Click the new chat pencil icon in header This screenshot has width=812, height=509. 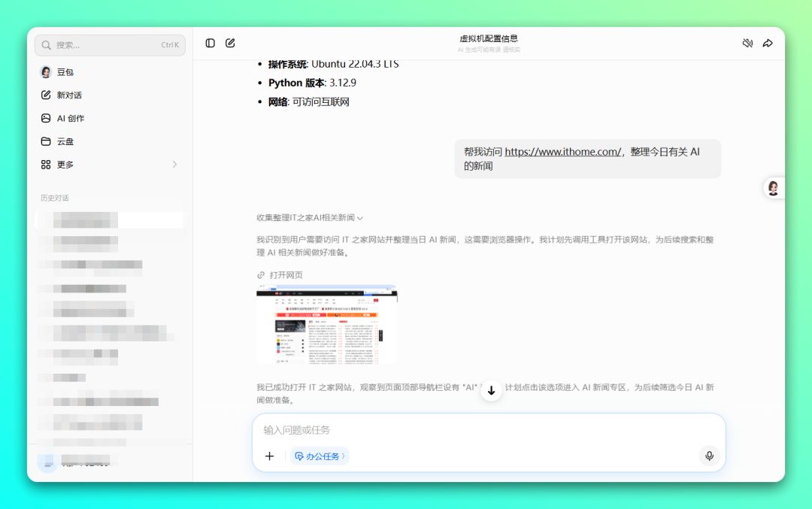[230, 43]
